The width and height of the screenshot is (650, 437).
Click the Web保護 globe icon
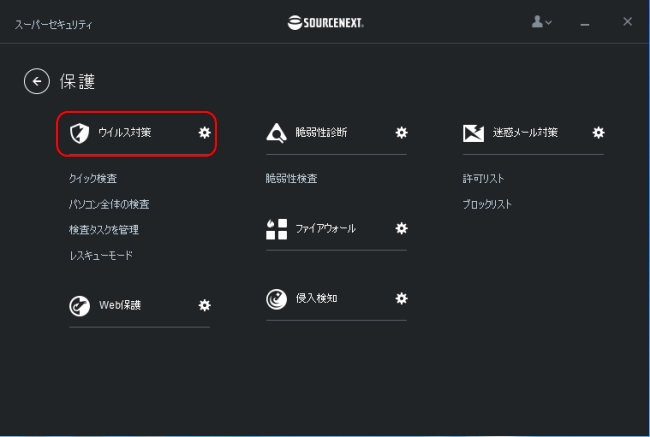(x=79, y=306)
